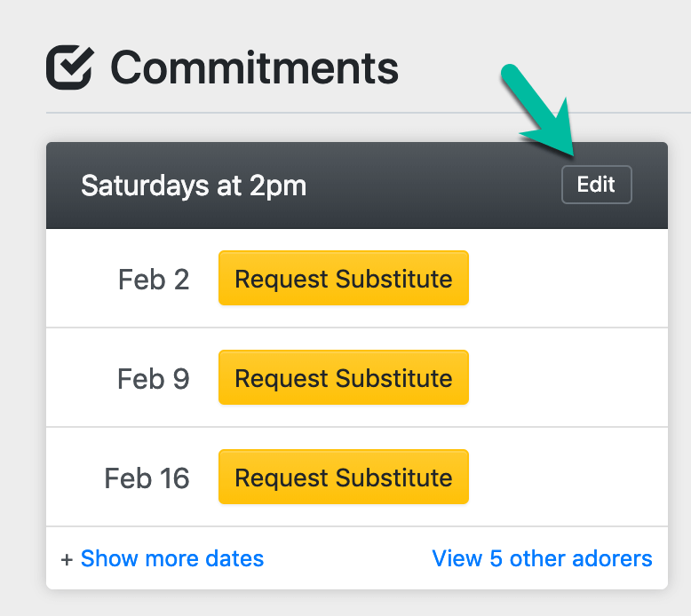Click the divider line under Commitments heading

(355, 113)
